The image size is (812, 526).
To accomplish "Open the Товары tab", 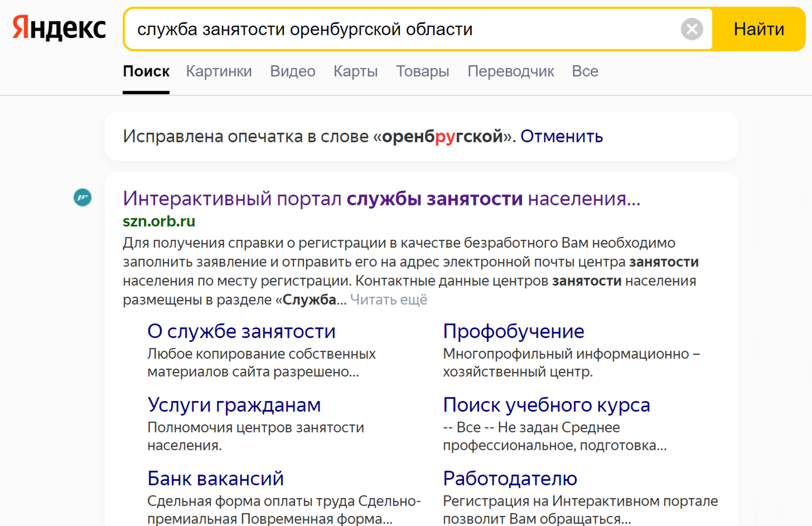I will 422,71.
